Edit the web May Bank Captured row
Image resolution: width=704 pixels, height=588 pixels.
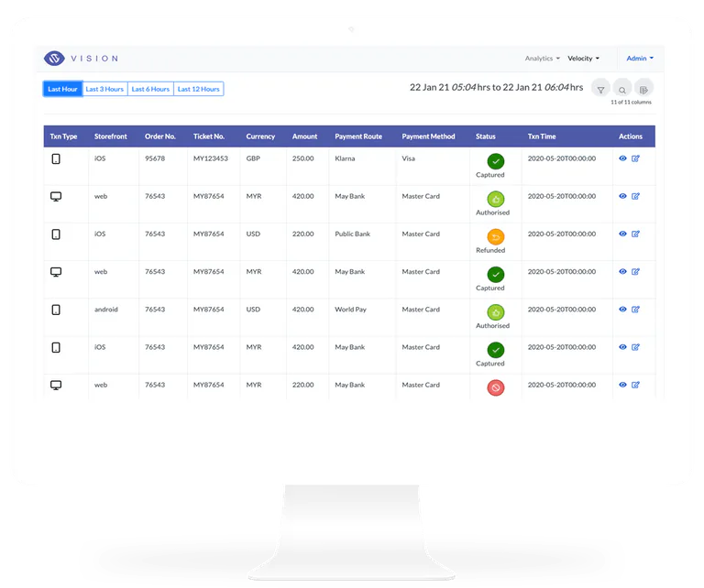click(x=635, y=271)
